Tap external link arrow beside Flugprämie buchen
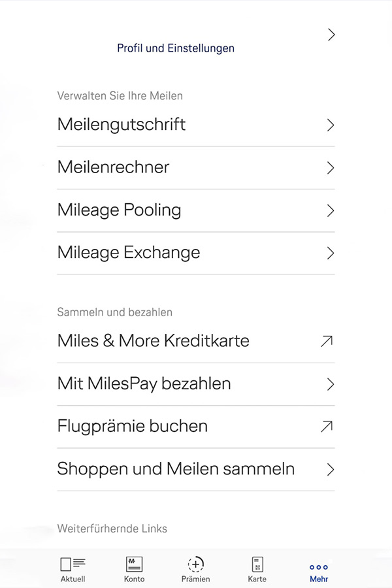The image size is (392, 588). click(x=327, y=426)
